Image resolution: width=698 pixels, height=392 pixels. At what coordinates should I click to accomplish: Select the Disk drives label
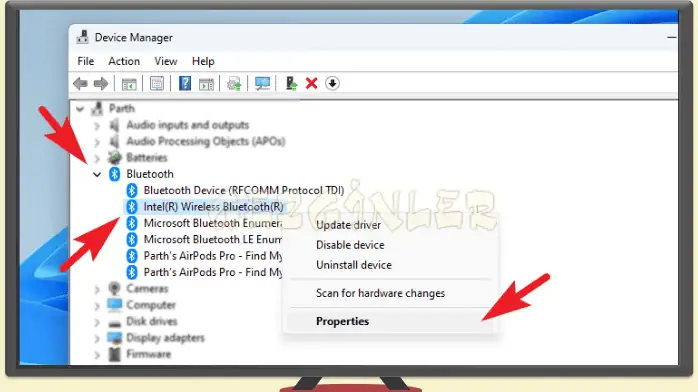[x=152, y=321]
